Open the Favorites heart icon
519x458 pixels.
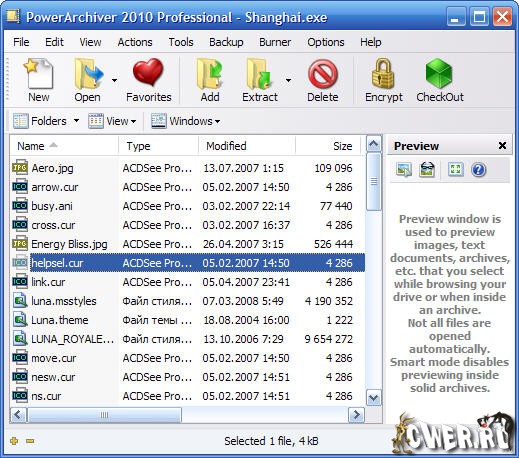[x=148, y=73]
